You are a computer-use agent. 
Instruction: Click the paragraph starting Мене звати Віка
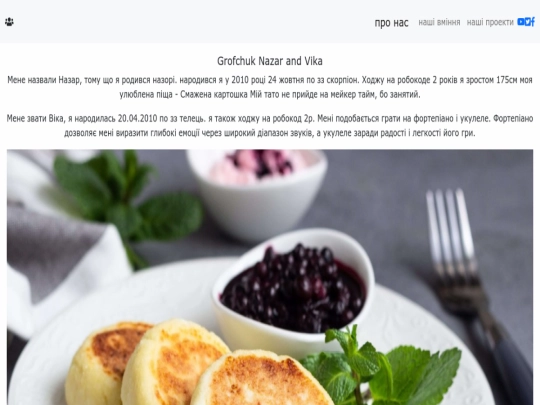(x=270, y=125)
